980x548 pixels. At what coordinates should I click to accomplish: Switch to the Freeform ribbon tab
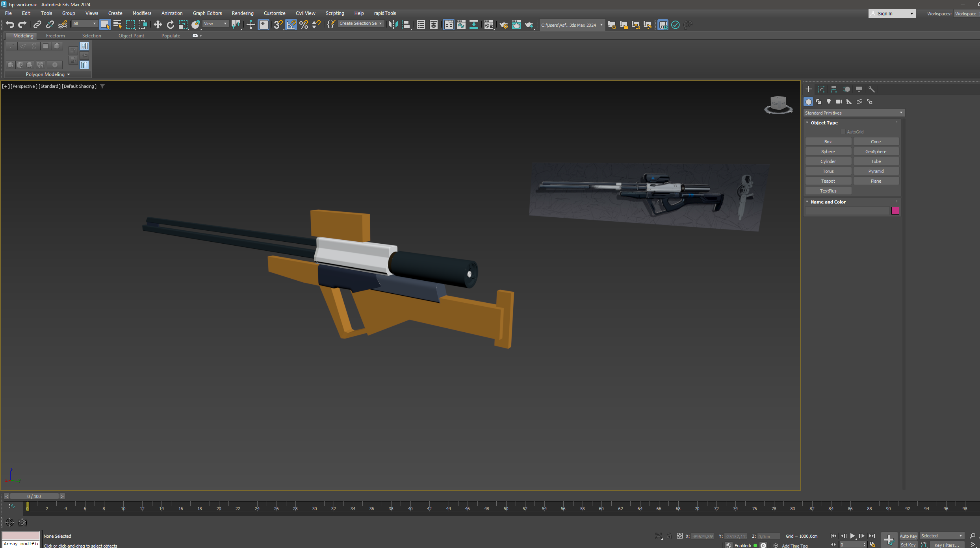[55, 36]
